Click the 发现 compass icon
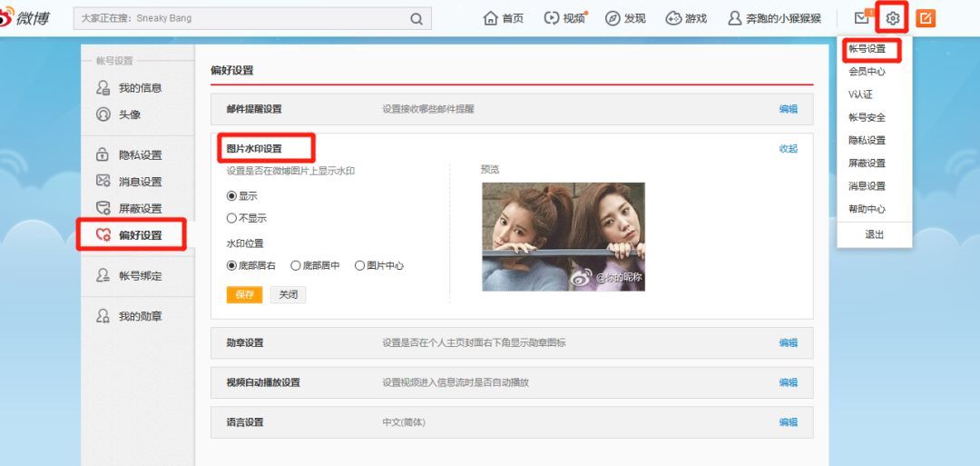Image resolution: width=980 pixels, height=466 pixels. [x=612, y=18]
